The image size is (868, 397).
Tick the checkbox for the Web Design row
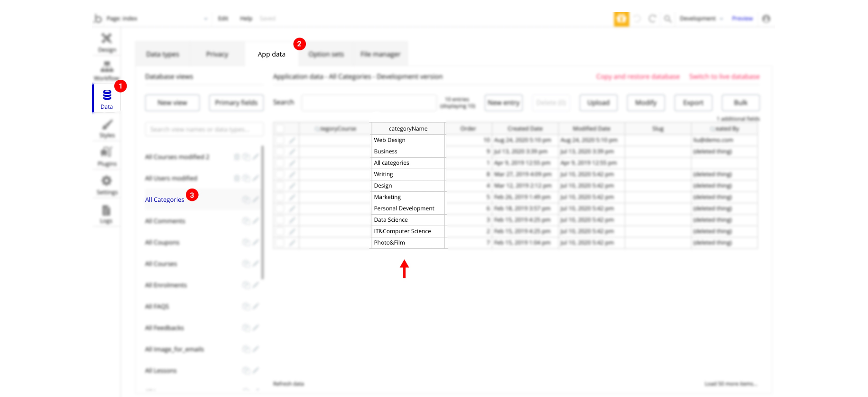pyautogui.click(x=280, y=140)
